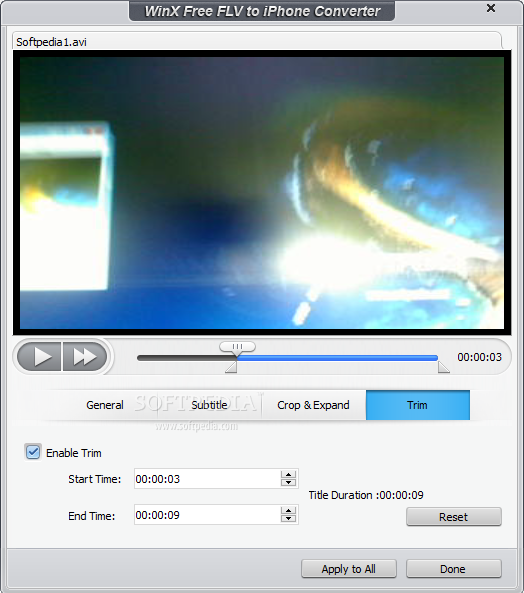Click the Done button
524x593 pixels.
tap(454, 569)
